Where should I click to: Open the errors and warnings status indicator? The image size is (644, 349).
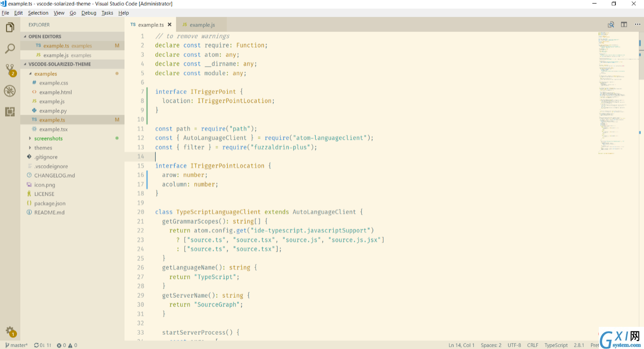click(67, 345)
